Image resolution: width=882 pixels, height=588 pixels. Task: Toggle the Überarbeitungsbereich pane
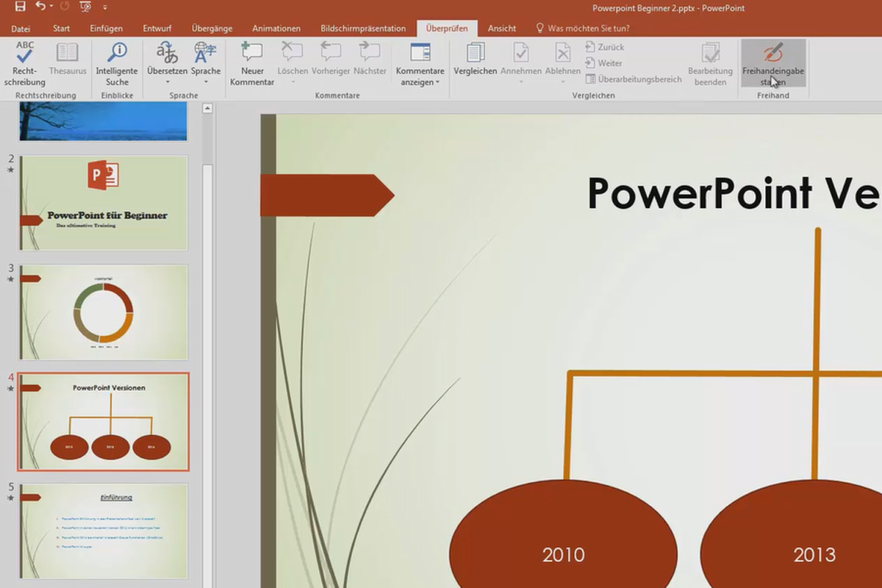tap(638, 79)
